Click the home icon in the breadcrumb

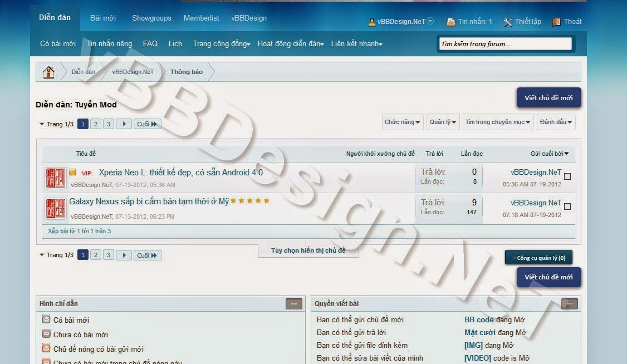[x=49, y=72]
